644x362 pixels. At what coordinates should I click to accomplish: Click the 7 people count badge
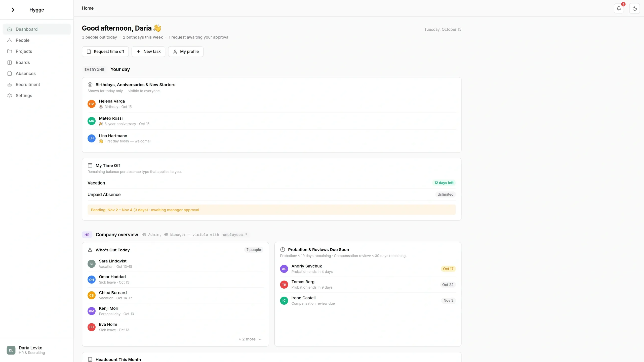pyautogui.click(x=254, y=250)
